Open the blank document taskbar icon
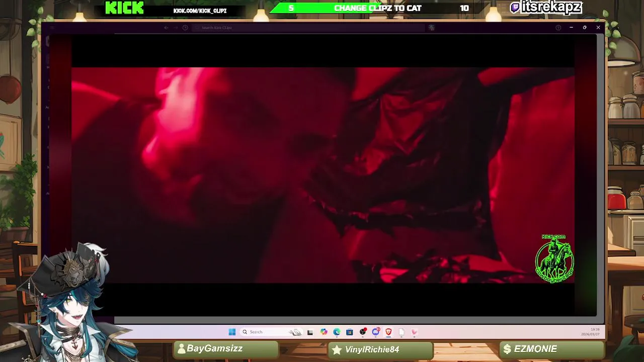 coord(401,332)
